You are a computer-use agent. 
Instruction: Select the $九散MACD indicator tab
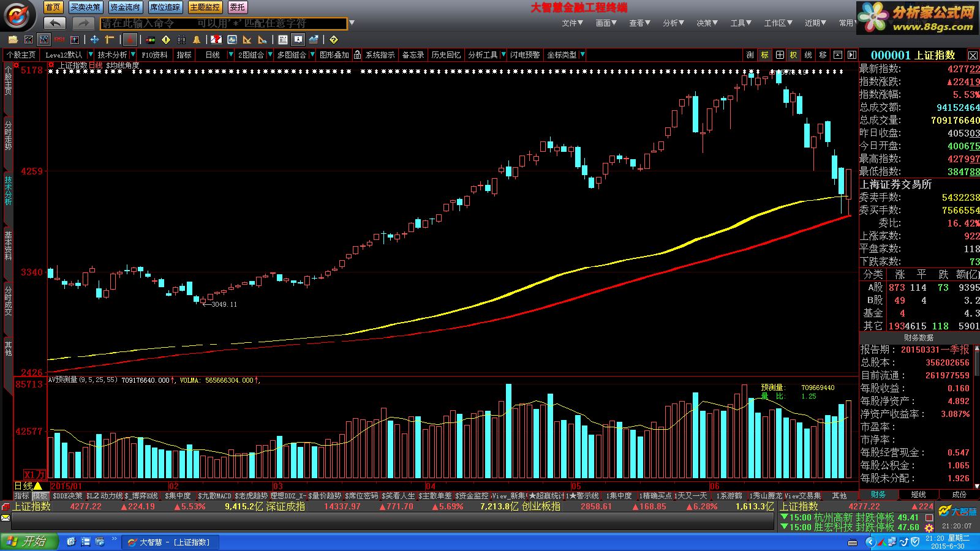214,496
